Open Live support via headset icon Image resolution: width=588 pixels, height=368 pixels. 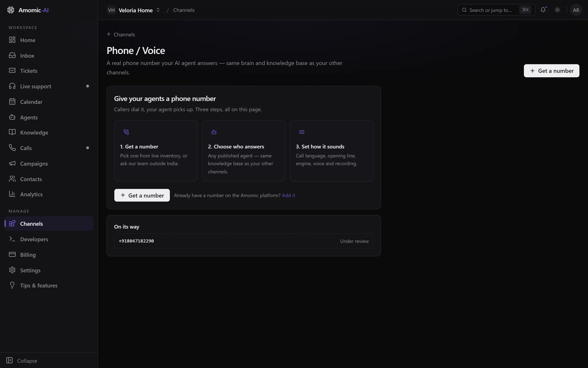click(12, 86)
